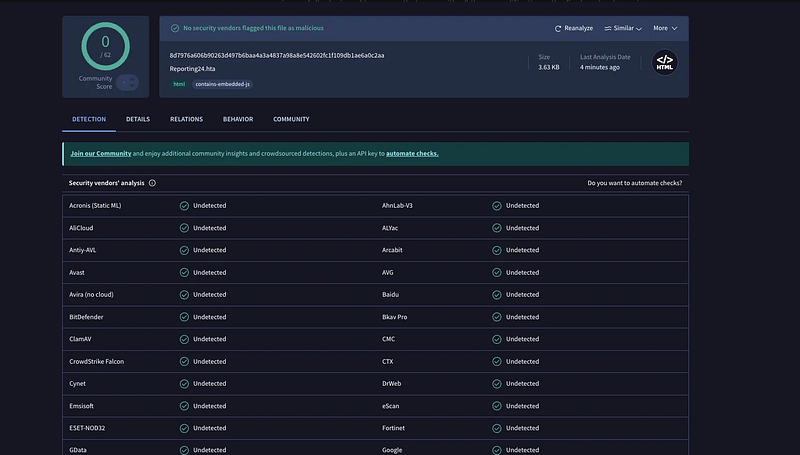Click the Emsisoft undetected check icon

click(184, 406)
